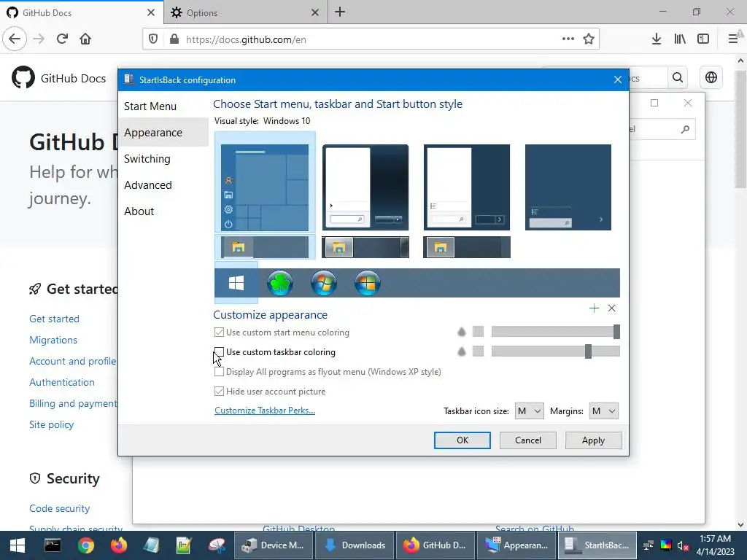The image size is (747, 560).
Task: Reload the GitHub Docs page
Action: pos(62,39)
